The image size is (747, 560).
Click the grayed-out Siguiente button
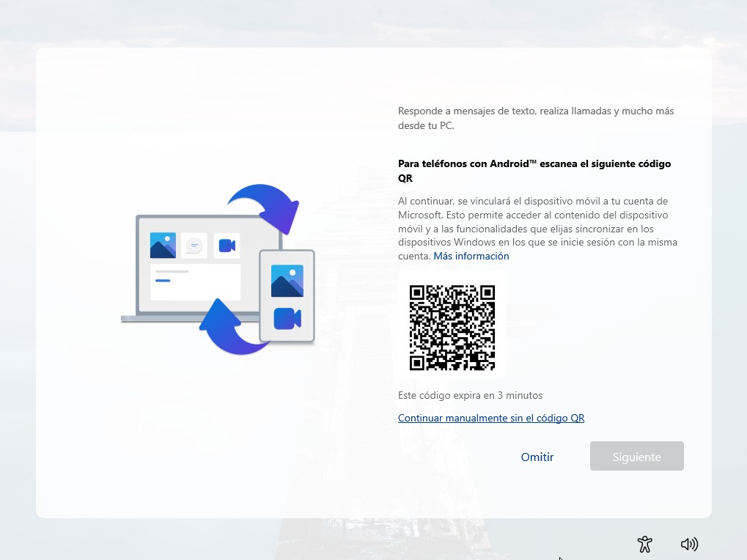tap(636, 456)
